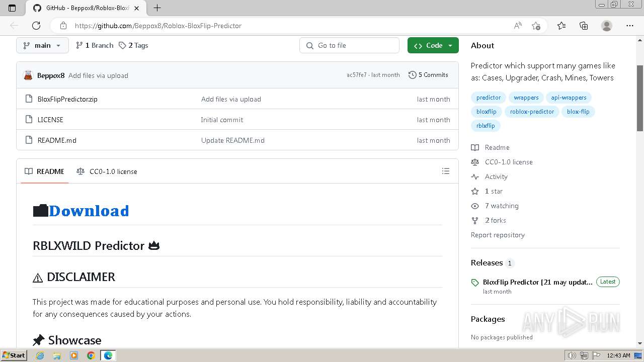Image resolution: width=644 pixels, height=362 pixels.
Task: Click the page vertical scrollbar thumb
Action: tap(640, 98)
